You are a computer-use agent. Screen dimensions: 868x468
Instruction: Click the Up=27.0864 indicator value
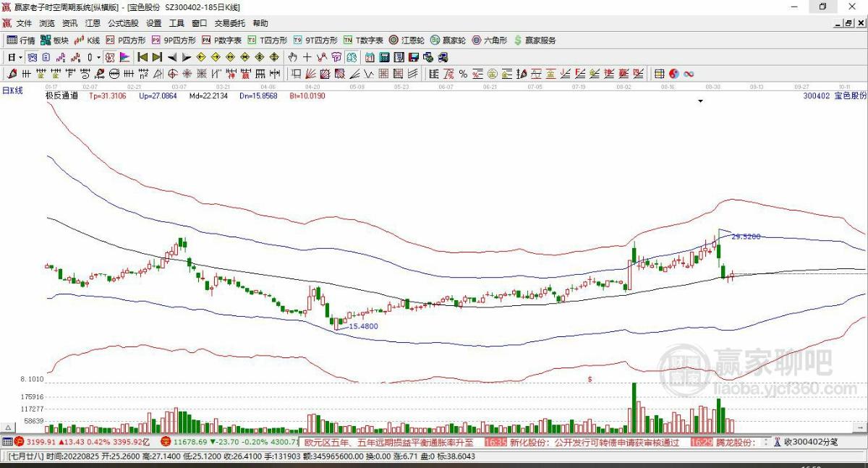click(158, 95)
